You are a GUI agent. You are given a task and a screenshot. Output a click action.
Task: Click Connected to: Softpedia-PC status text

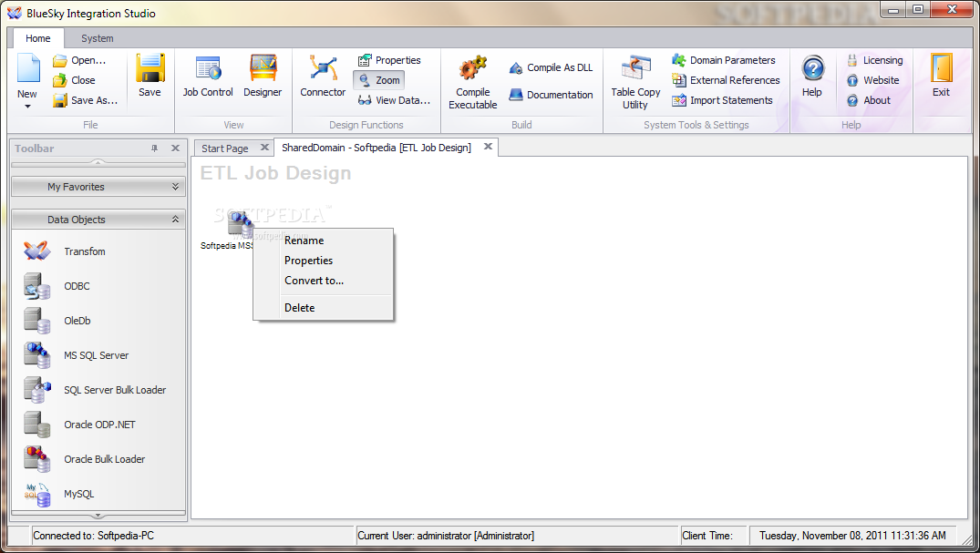(94, 536)
